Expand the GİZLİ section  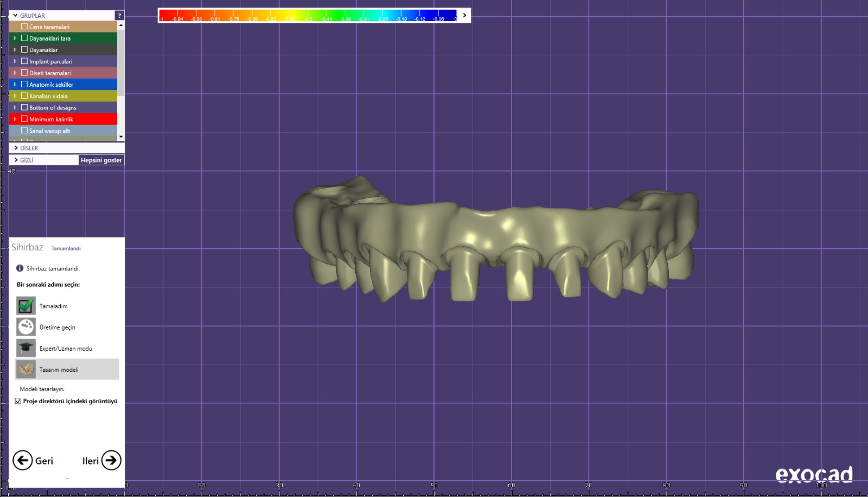16,160
